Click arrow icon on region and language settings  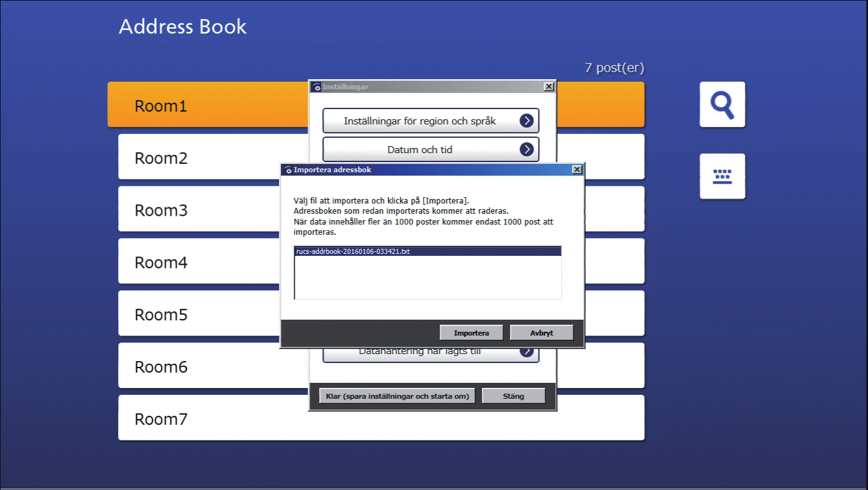[x=526, y=121]
